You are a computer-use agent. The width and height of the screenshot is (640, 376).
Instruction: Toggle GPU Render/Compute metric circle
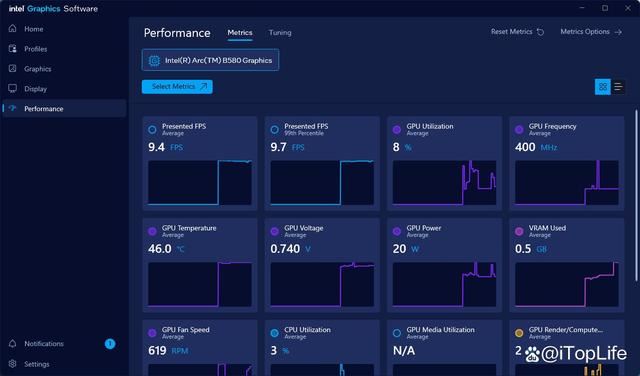(519, 333)
